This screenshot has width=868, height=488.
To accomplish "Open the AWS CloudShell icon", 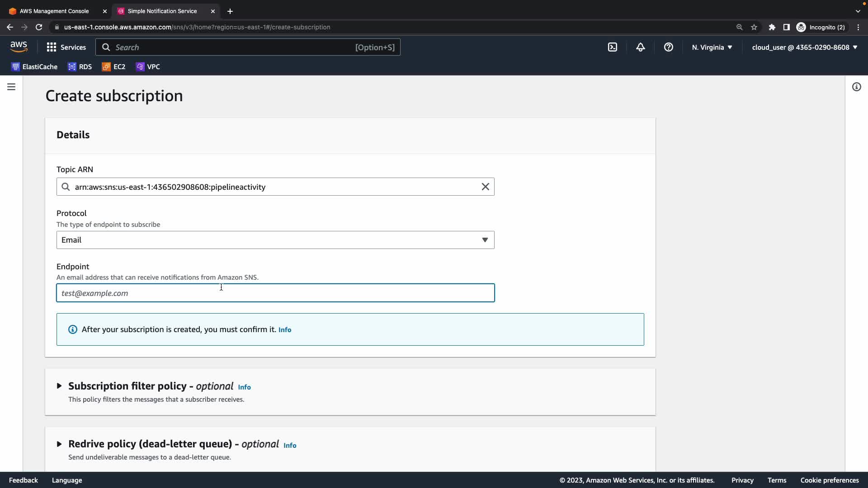I will pos(612,47).
